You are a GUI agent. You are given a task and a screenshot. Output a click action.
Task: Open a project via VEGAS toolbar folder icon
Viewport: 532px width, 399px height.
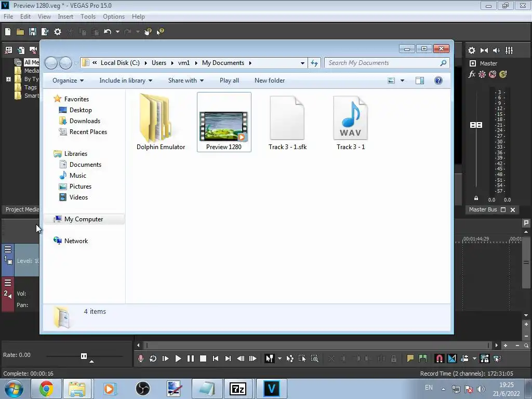tap(20, 32)
